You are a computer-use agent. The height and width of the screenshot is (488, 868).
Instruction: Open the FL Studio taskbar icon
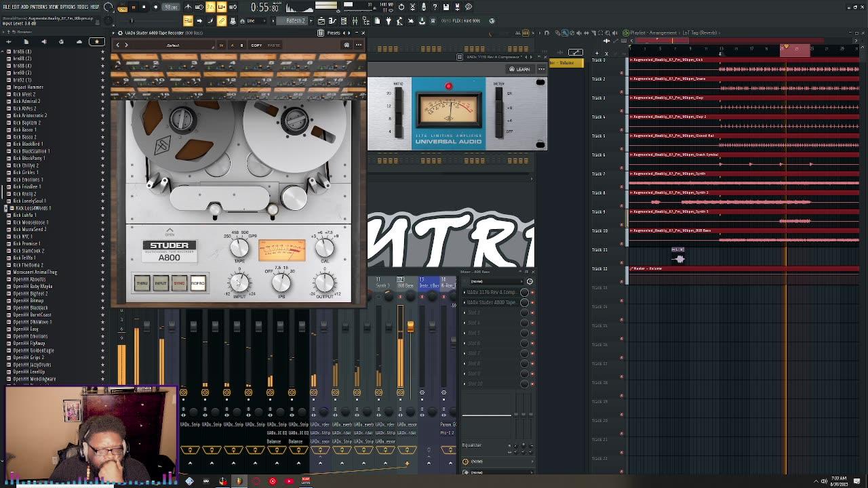[239, 481]
